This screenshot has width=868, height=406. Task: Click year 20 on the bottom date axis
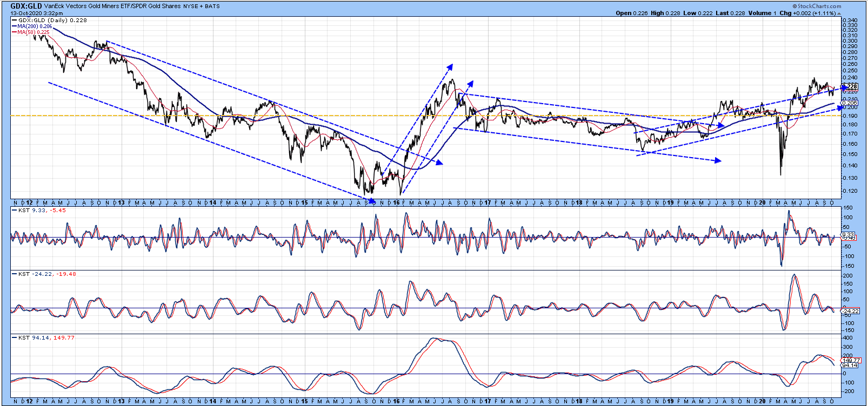(x=762, y=402)
